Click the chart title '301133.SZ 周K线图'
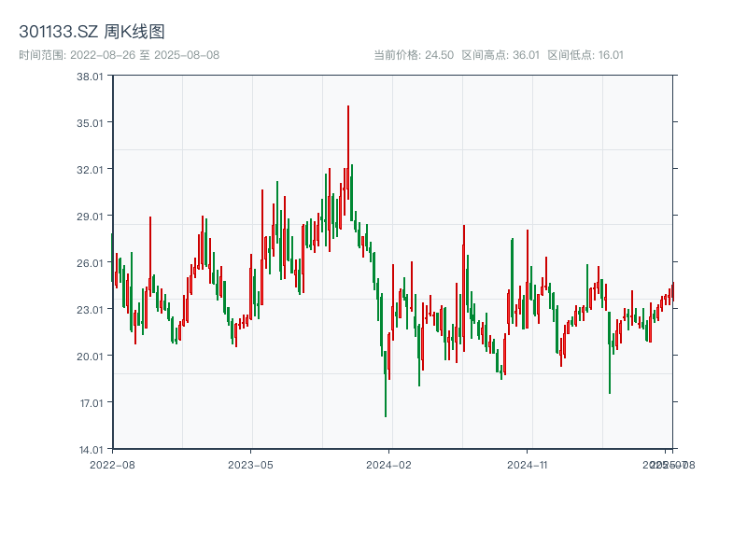 coord(92,32)
